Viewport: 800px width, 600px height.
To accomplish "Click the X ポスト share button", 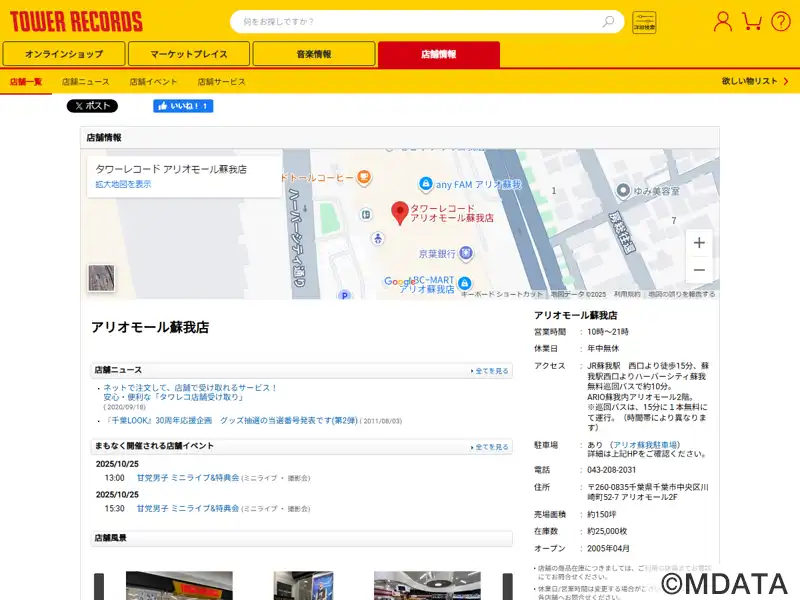I will pos(92,106).
